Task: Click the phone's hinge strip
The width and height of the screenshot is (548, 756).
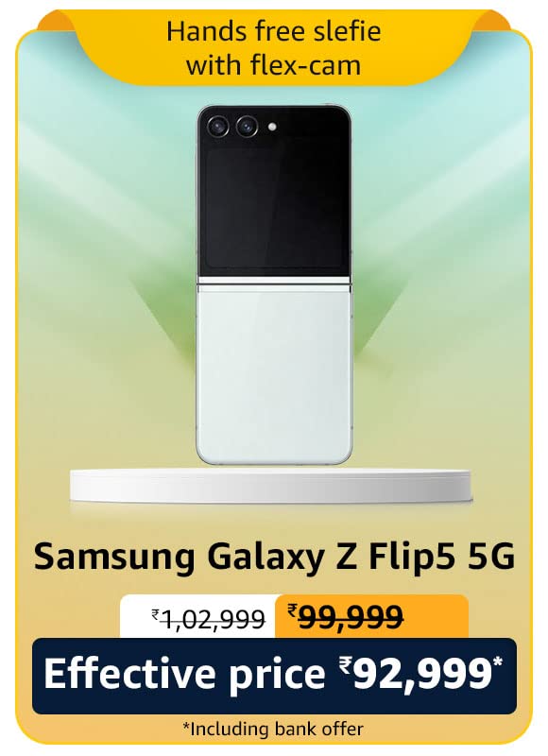Action: click(x=274, y=281)
